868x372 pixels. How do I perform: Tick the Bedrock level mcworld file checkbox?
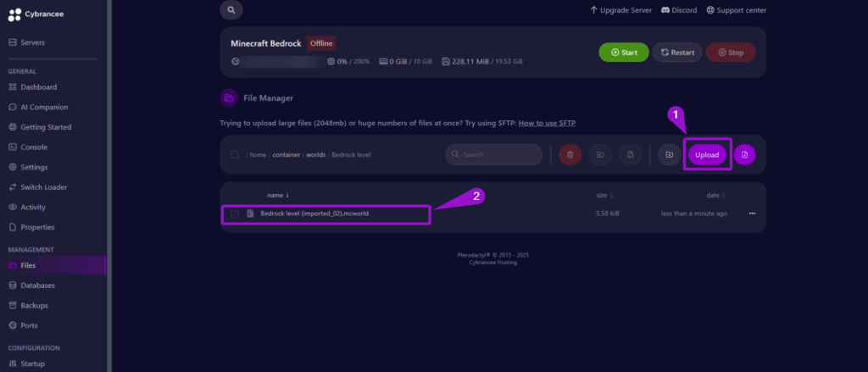point(235,214)
